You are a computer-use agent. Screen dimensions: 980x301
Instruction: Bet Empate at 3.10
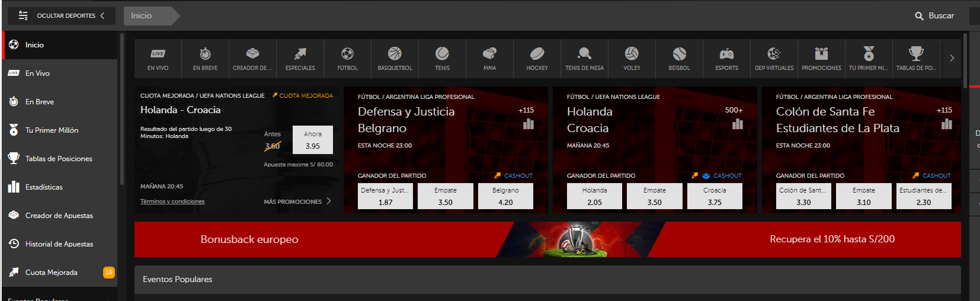(863, 196)
